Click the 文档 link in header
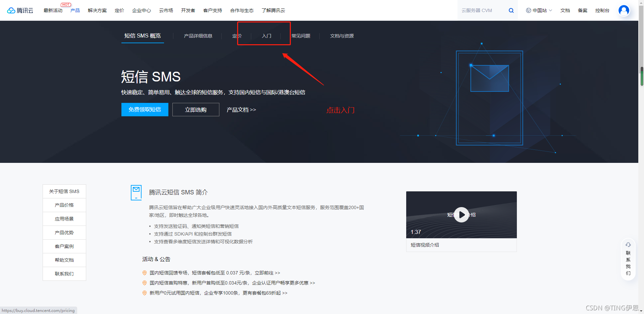Viewport: 644px width, 314px height. click(x=565, y=10)
